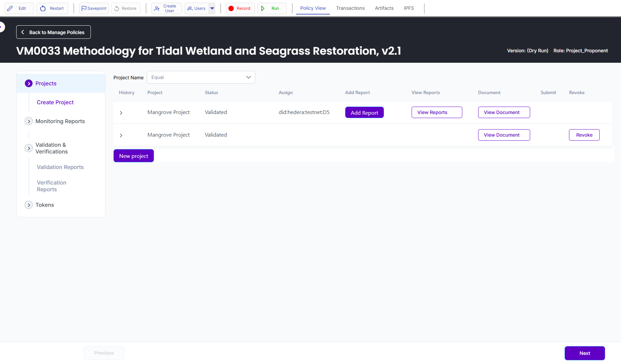Click the disabled Previous button
Viewport: 621px width, 364px height.
(104, 353)
